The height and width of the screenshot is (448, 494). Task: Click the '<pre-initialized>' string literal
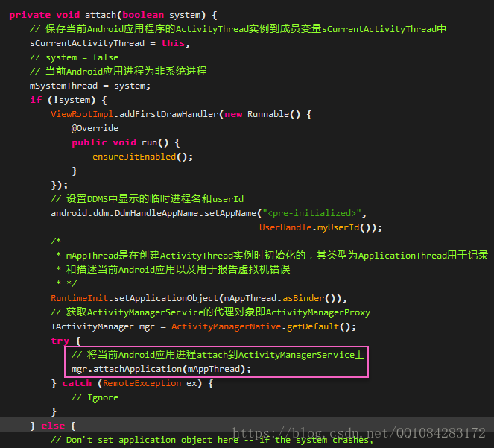tap(312, 213)
